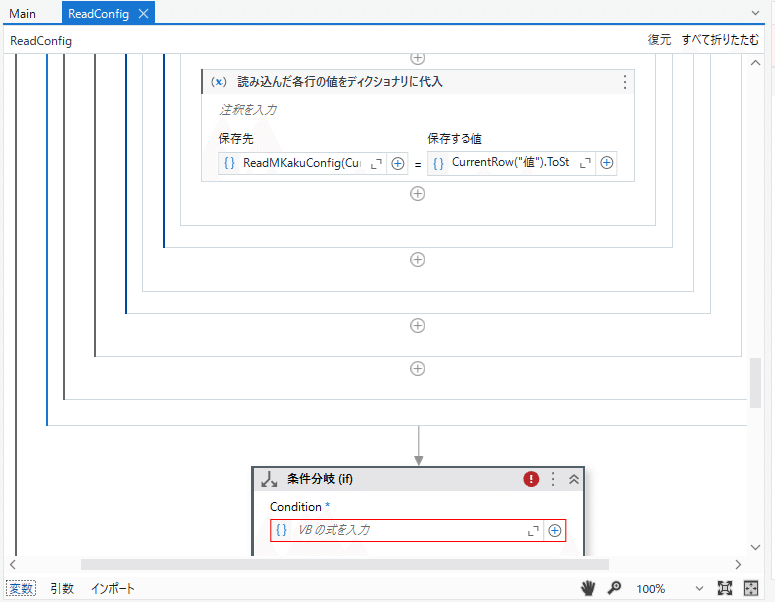Viewport: 775px width, 602px height.
Task: Click the curly braces icon in Condition field
Action: click(x=281, y=530)
